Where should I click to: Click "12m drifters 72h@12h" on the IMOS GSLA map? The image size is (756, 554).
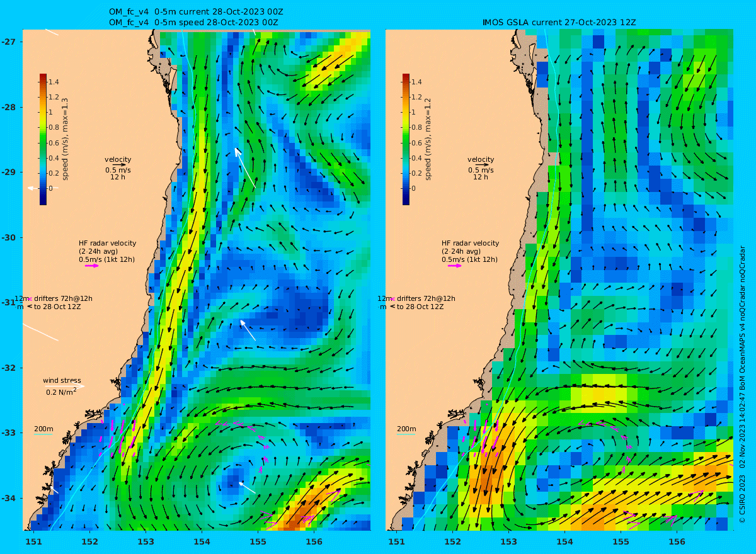click(416, 298)
